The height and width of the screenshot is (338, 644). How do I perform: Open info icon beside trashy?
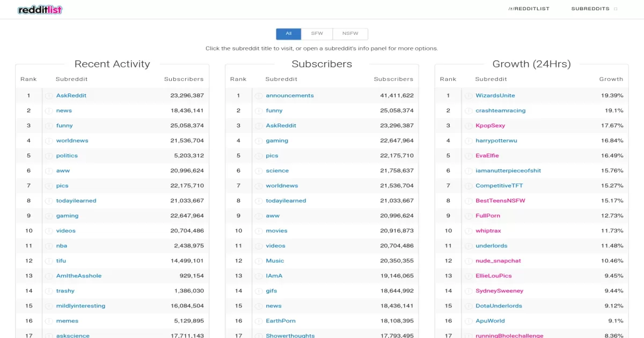(x=48, y=291)
